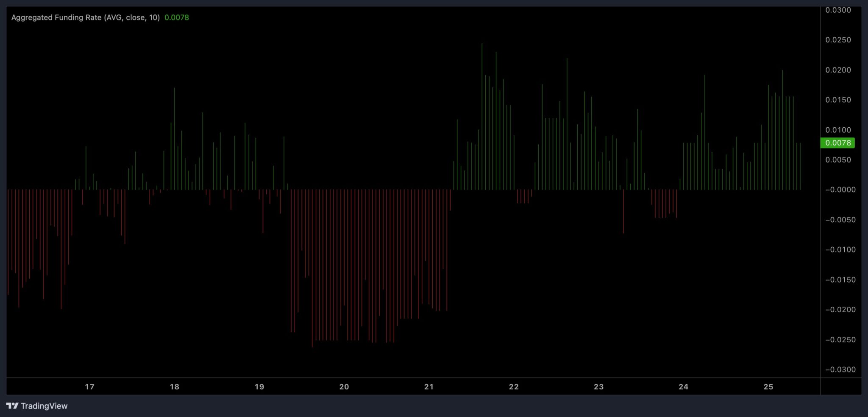Click the 0.0200 axis label
Viewport: 868px width, 417px height.
tap(838, 70)
